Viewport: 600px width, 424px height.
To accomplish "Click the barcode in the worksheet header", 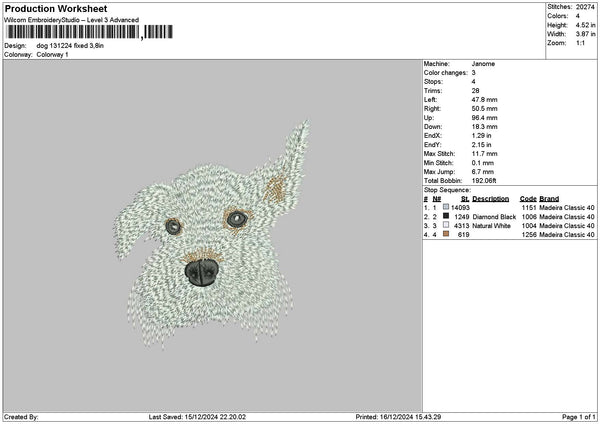I will tap(72, 34).
